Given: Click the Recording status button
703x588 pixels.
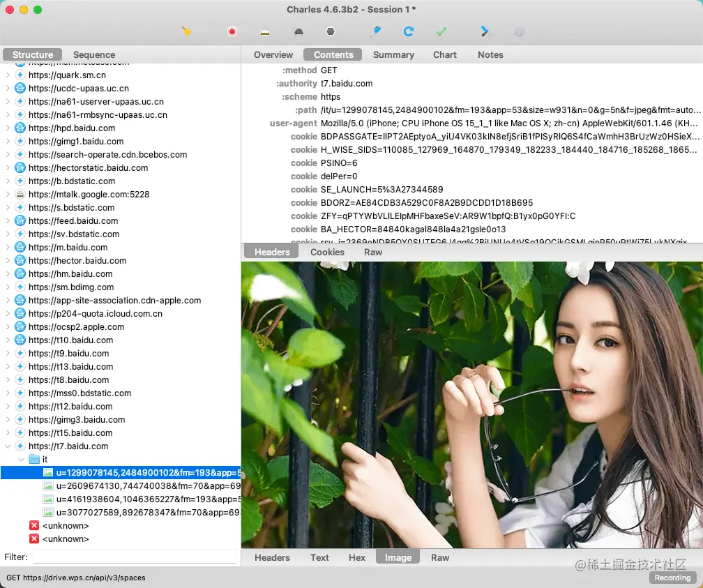Looking at the screenshot, I should (672, 578).
